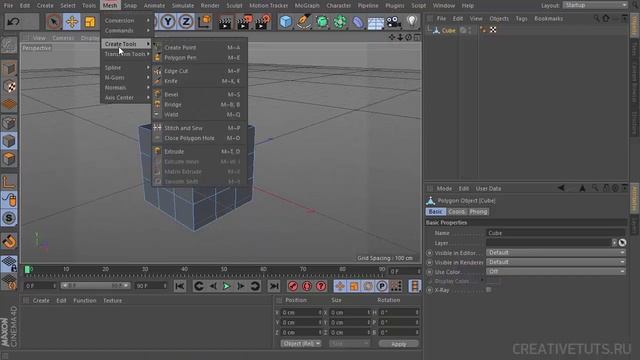Click the Render View clapperboard icon
The height and width of the screenshot is (360, 640).
point(224,22)
